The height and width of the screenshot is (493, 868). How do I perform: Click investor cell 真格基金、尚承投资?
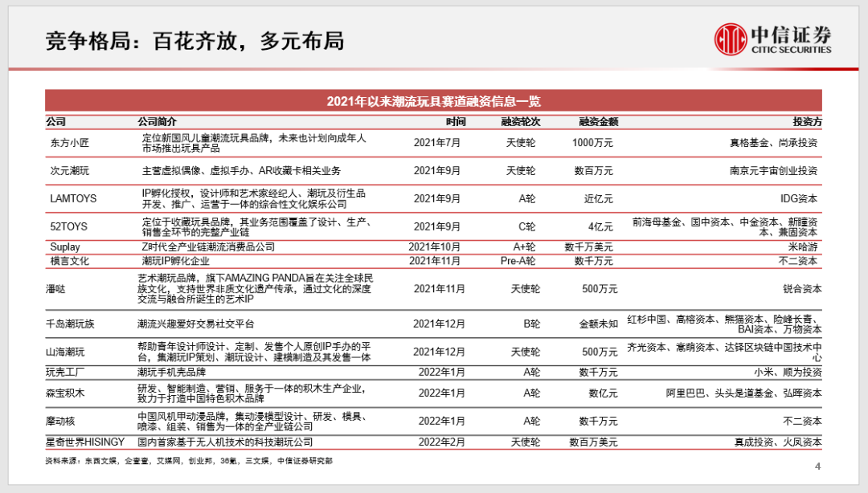[773, 143]
